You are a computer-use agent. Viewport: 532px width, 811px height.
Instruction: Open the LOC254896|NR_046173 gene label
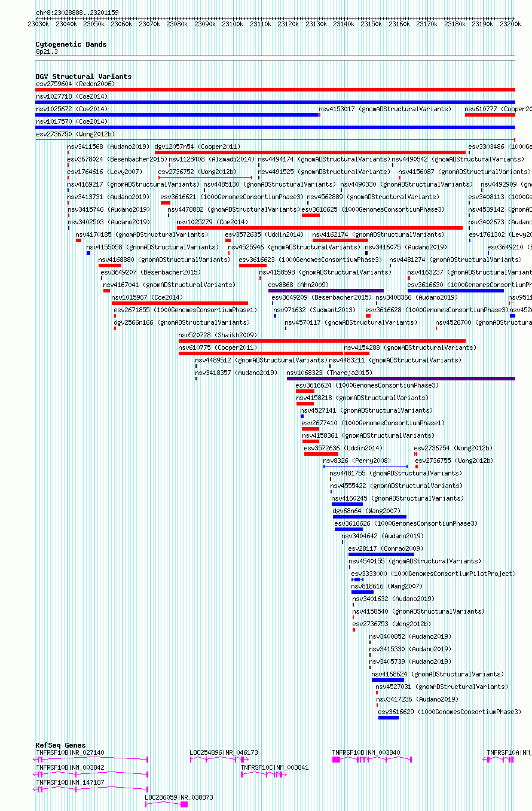(x=224, y=752)
